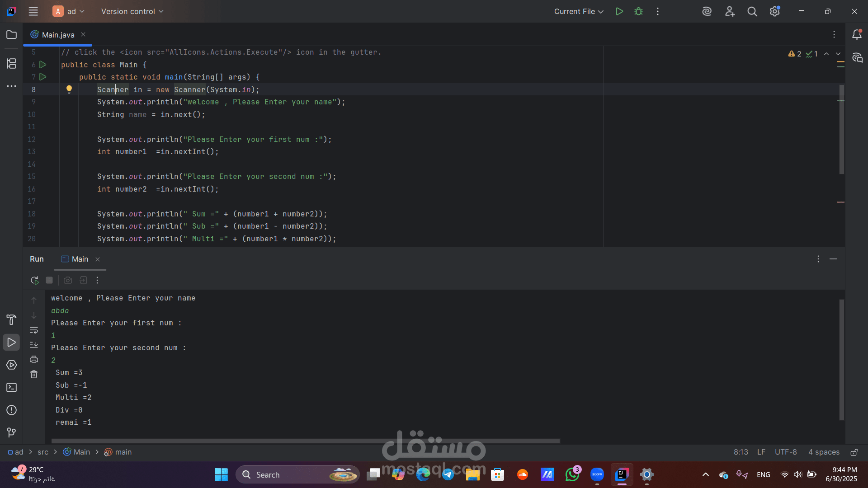Select the Main tab in the Run panel
868x488 pixels.
click(80, 259)
